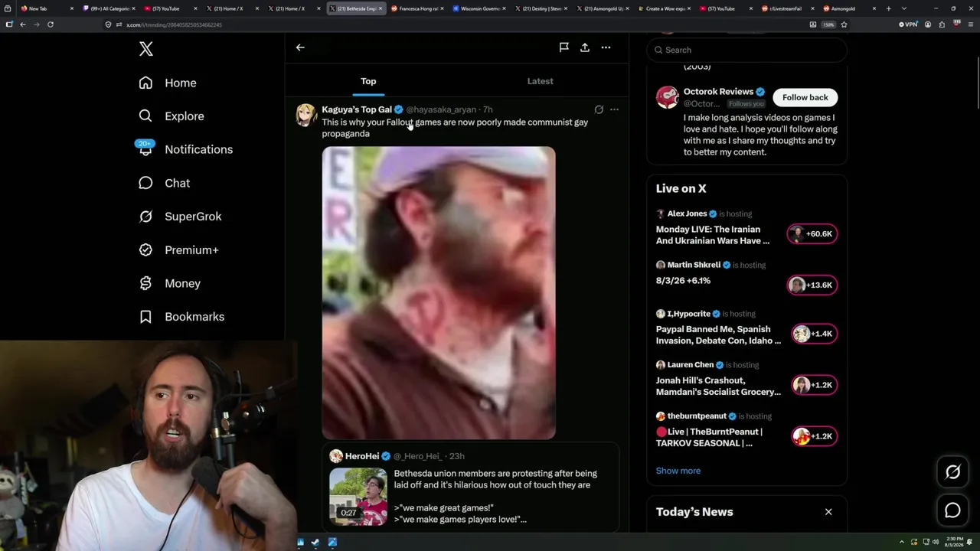Switch to the Create a Wow expansion tab

click(665, 8)
